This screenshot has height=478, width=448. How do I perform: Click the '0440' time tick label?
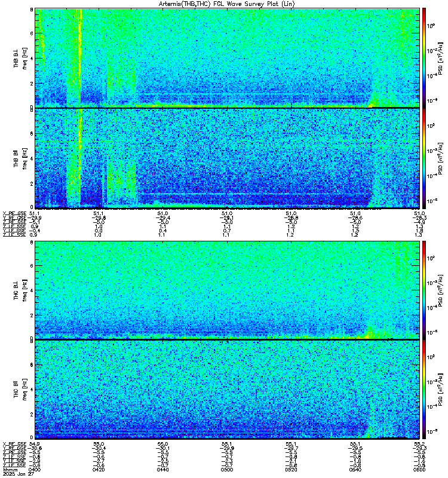(162, 470)
